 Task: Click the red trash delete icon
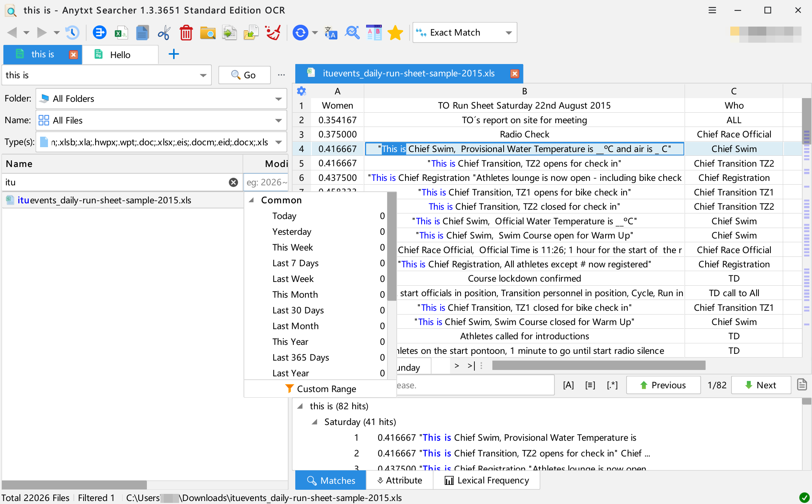pyautogui.click(x=186, y=33)
